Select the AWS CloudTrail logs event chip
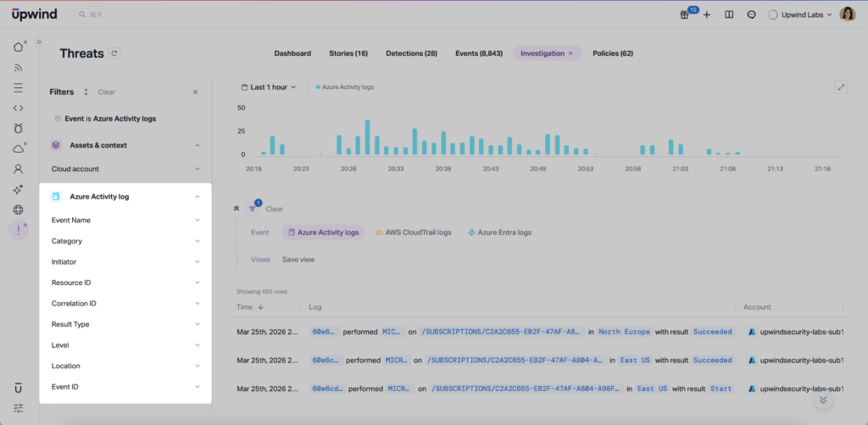Image resolution: width=868 pixels, height=425 pixels. (x=413, y=232)
